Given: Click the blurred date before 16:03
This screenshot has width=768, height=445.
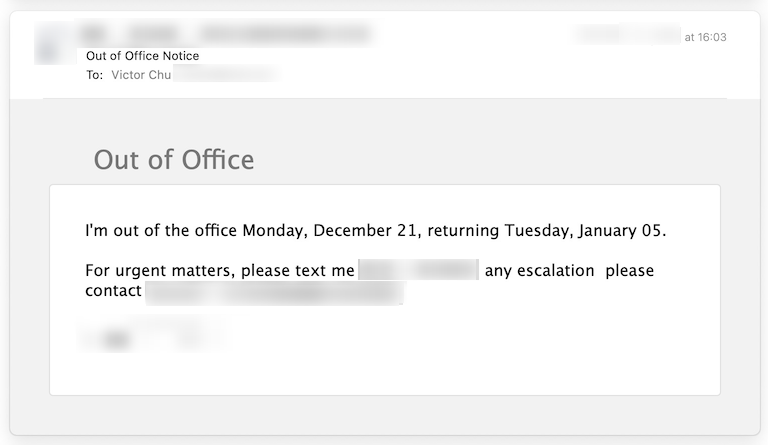Looking at the screenshot, I should pyautogui.click(x=628, y=35).
